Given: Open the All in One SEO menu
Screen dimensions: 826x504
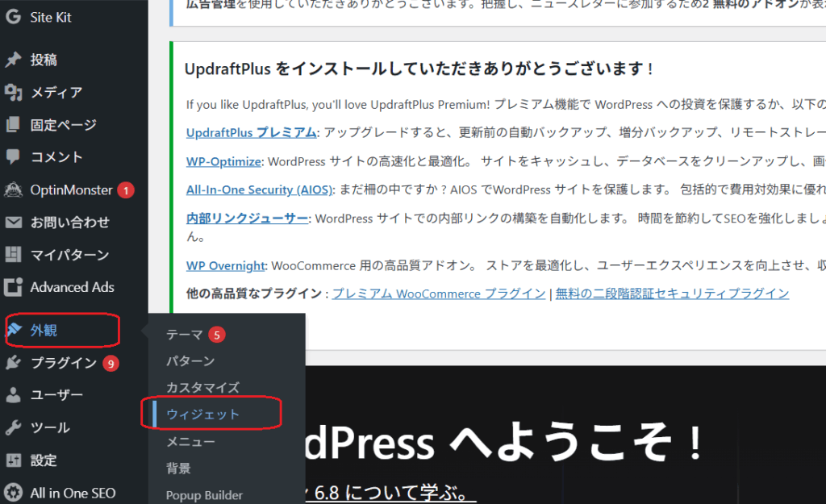Looking at the screenshot, I should 73,493.
